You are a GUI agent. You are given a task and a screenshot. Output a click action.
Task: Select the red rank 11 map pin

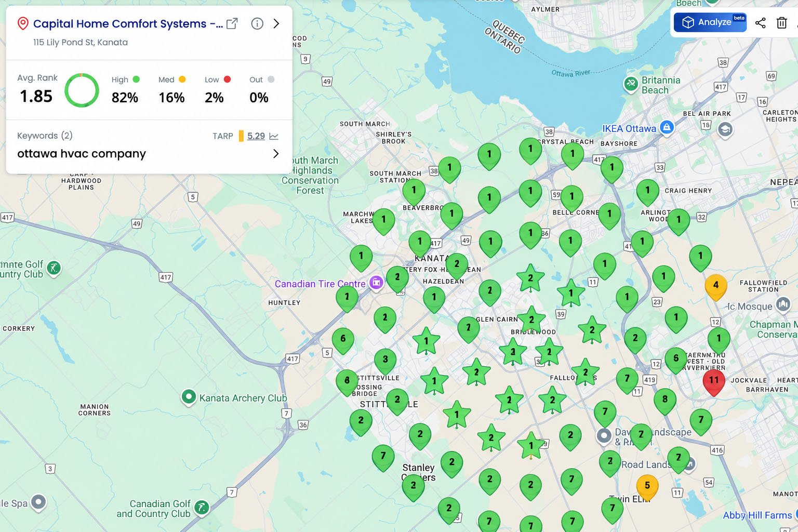pyautogui.click(x=714, y=383)
